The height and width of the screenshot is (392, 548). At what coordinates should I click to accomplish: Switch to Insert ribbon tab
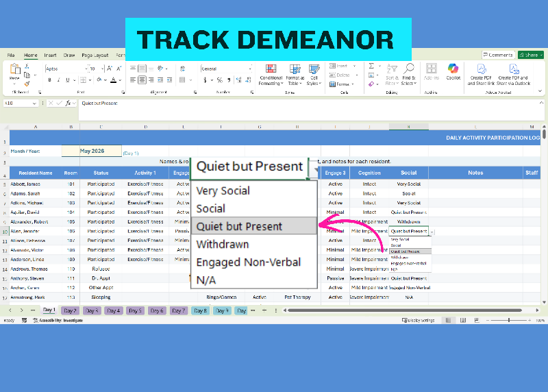[50, 56]
